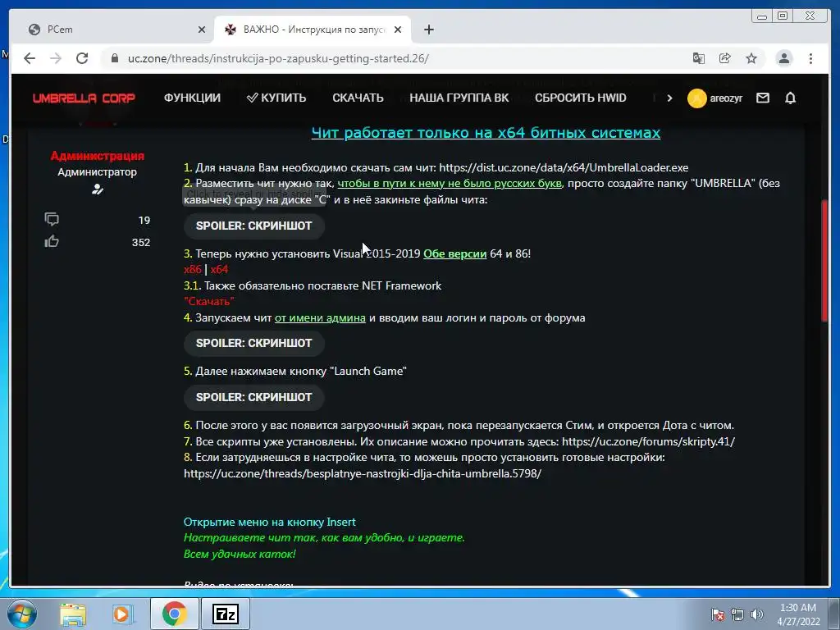Open Windows Explorer from taskbar
Screen dimensions: 840x630
pyautogui.click(x=73, y=614)
